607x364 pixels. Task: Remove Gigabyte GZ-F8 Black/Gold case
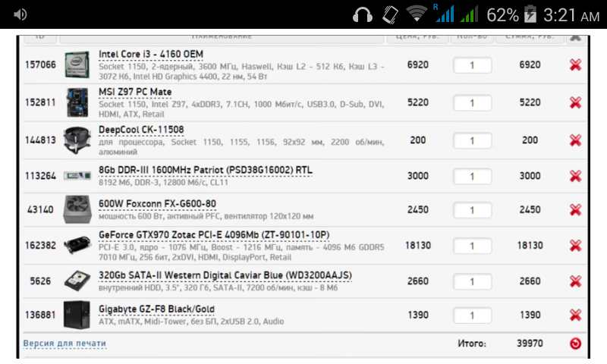coord(575,315)
